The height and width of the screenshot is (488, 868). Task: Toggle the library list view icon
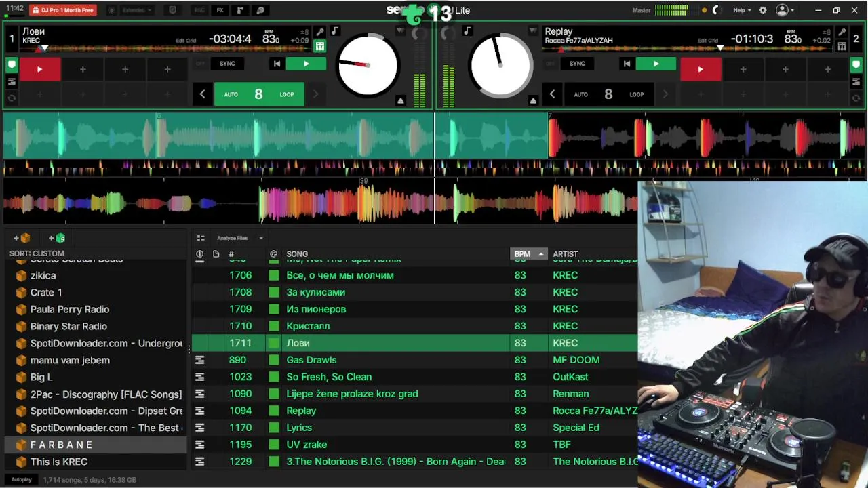[201, 238]
